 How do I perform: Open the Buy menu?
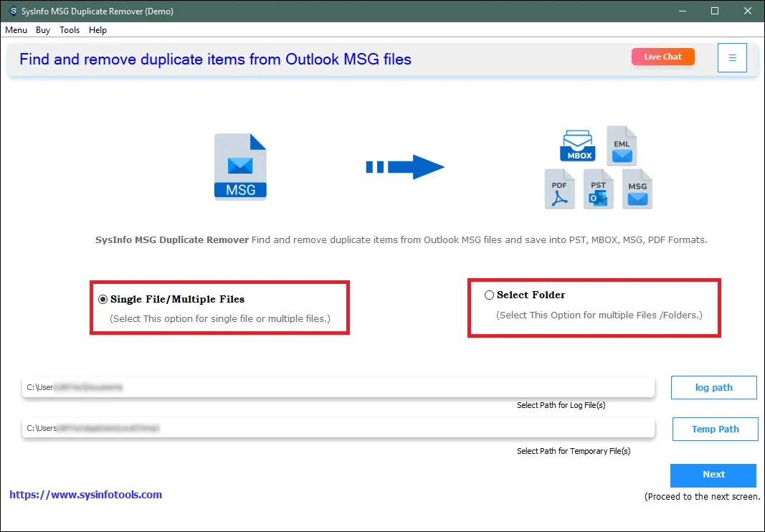coord(43,30)
